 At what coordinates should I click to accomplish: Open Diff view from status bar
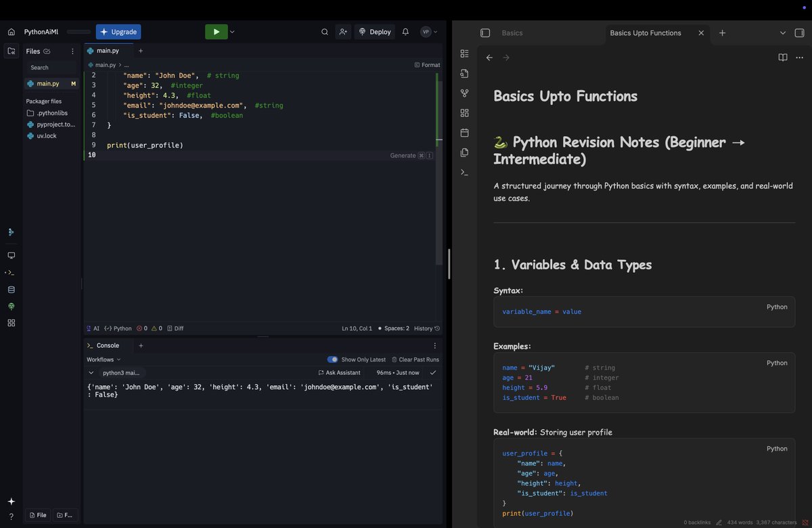[x=175, y=328]
